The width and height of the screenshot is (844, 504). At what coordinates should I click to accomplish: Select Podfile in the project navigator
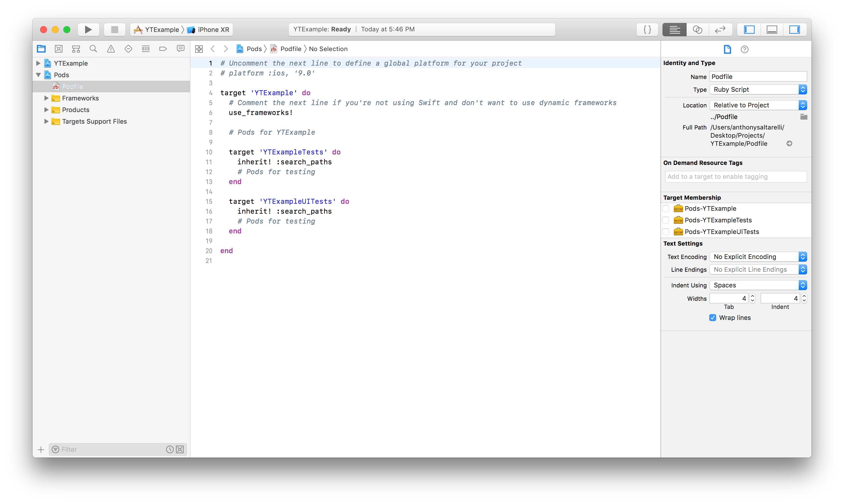72,87
